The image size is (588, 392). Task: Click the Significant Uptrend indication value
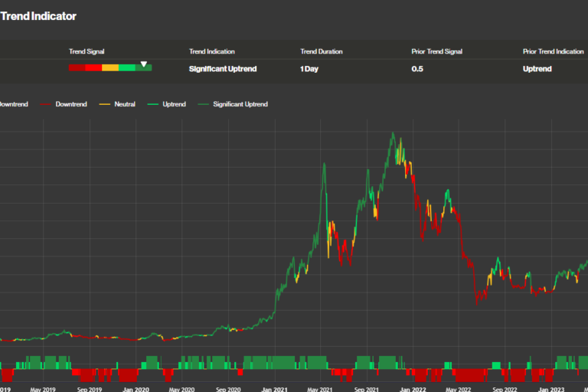tap(223, 69)
